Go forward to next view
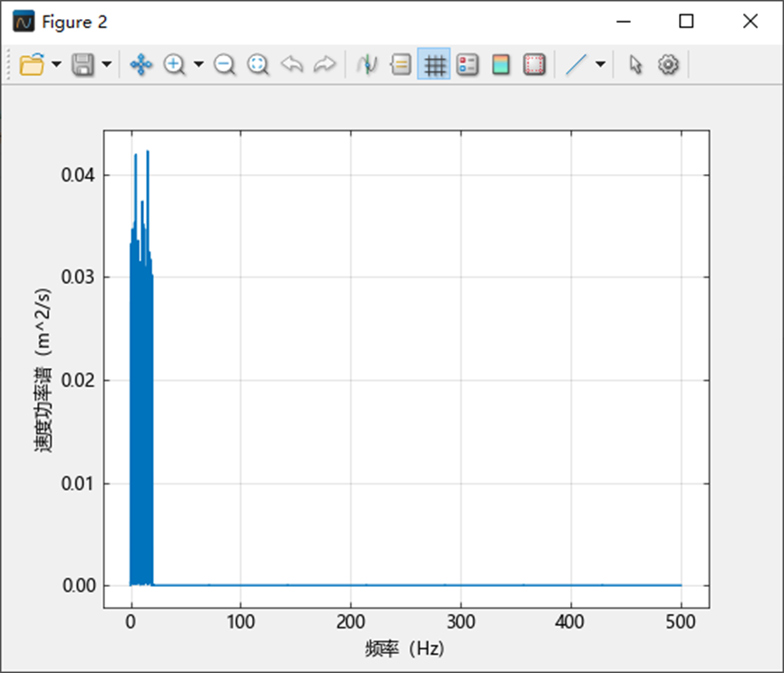This screenshot has height=673, width=784. [x=324, y=64]
